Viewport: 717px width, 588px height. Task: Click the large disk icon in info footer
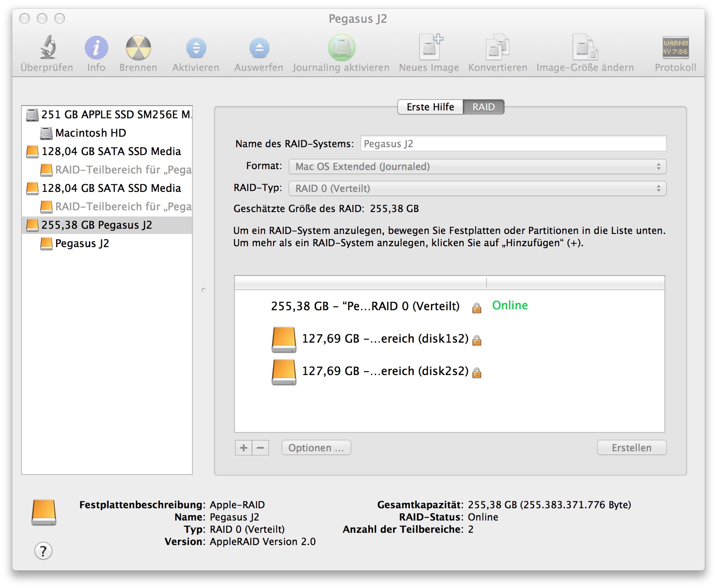[44, 512]
